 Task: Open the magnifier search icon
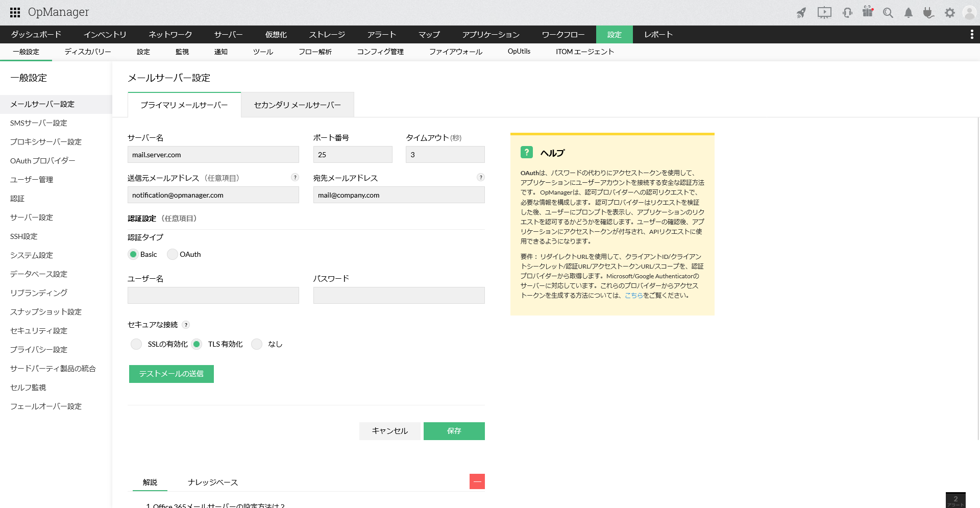[888, 13]
